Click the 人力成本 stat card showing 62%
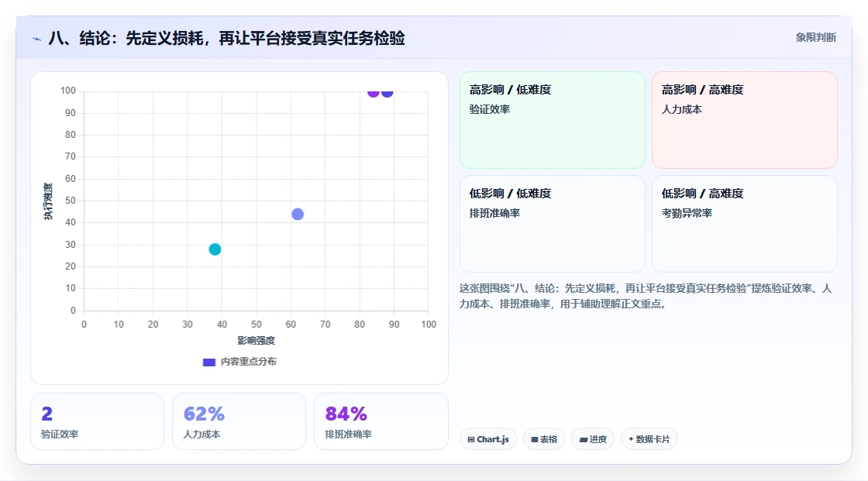 [x=239, y=421]
